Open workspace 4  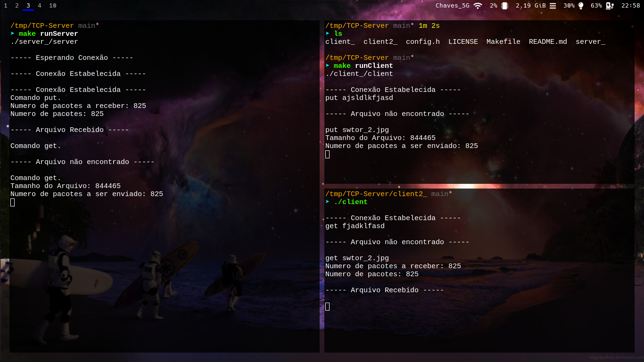[40, 6]
